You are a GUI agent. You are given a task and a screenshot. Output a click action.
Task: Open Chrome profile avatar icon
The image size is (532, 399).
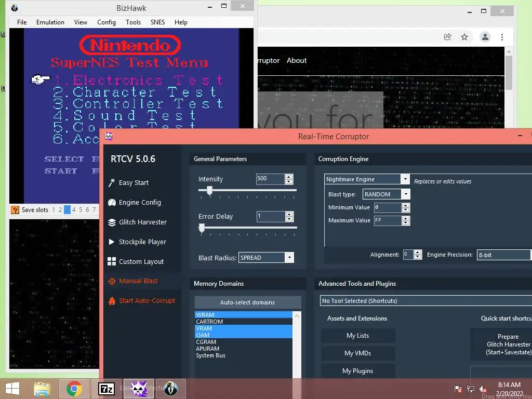pyautogui.click(x=485, y=37)
